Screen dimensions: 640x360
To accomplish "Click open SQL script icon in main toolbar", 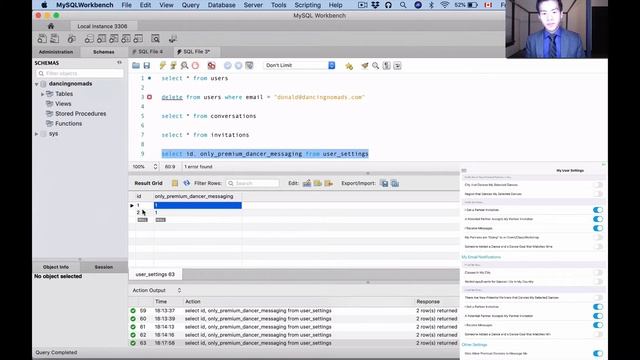I will [x=54, y=39].
